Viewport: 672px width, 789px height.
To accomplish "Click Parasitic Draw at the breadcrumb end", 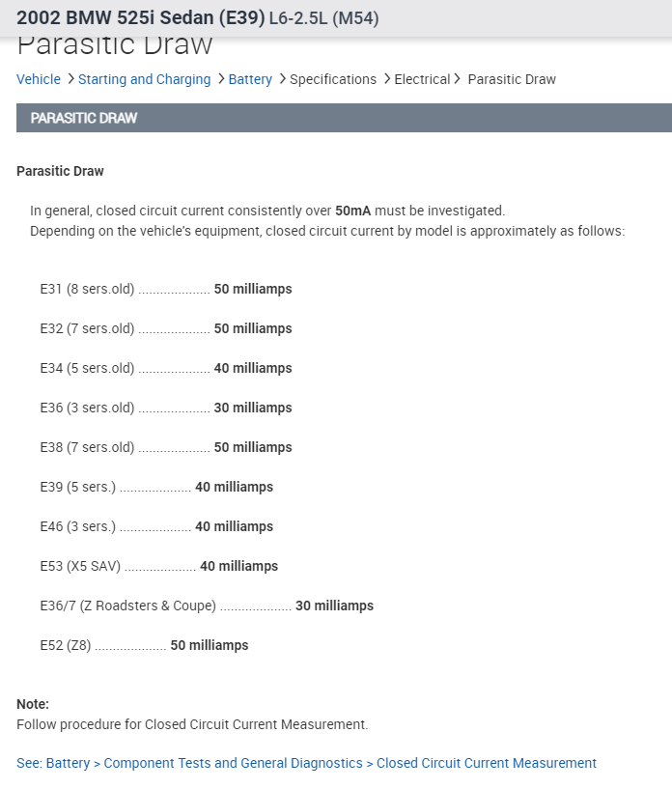I will coord(512,79).
